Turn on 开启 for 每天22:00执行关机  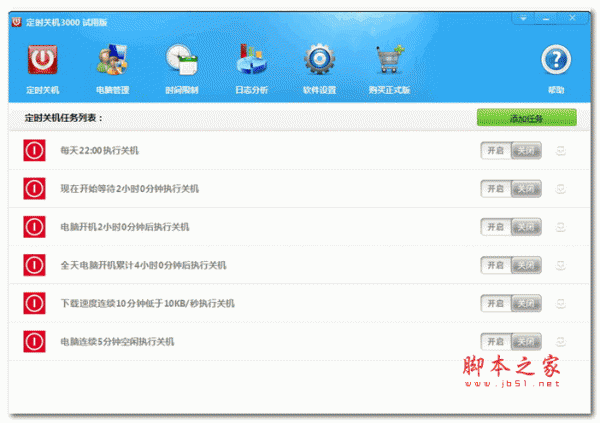496,150
